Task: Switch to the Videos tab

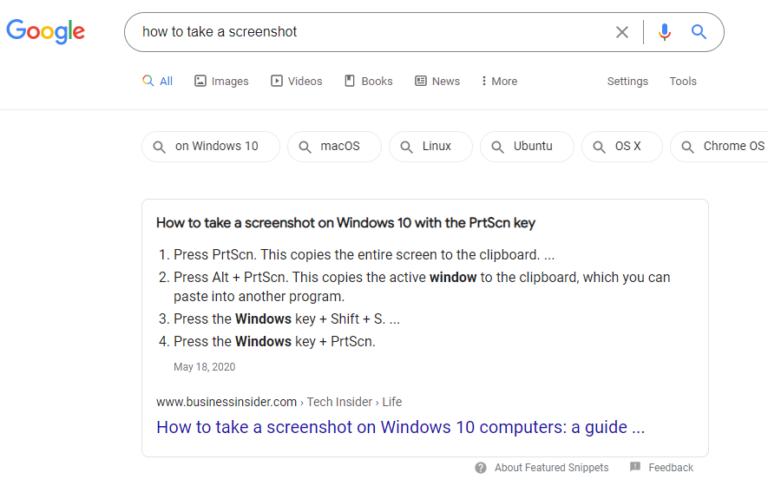Action: (296, 81)
